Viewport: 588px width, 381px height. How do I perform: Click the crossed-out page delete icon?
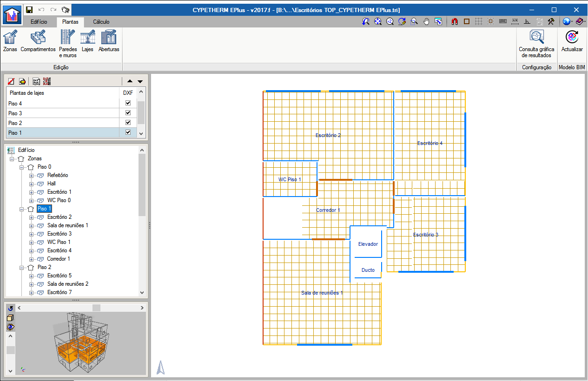(x=11, y=81)
